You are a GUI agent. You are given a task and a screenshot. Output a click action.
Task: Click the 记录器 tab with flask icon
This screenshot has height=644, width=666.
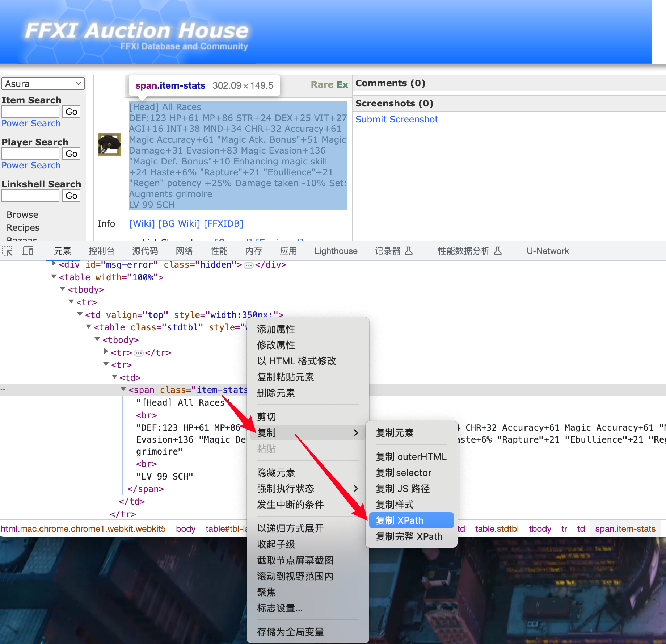(393, 251)
